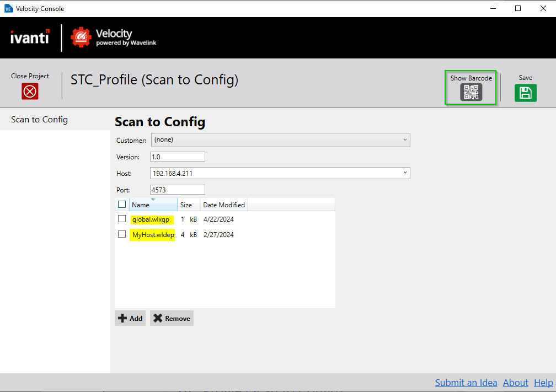Save the STC_Profile project
Image resolution: width=556 pixels, height=392 pixels.
click(x=525, y=93)
